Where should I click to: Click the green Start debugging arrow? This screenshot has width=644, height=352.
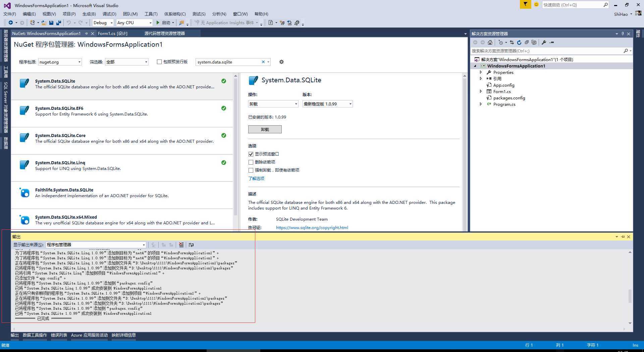pos(158,23)
